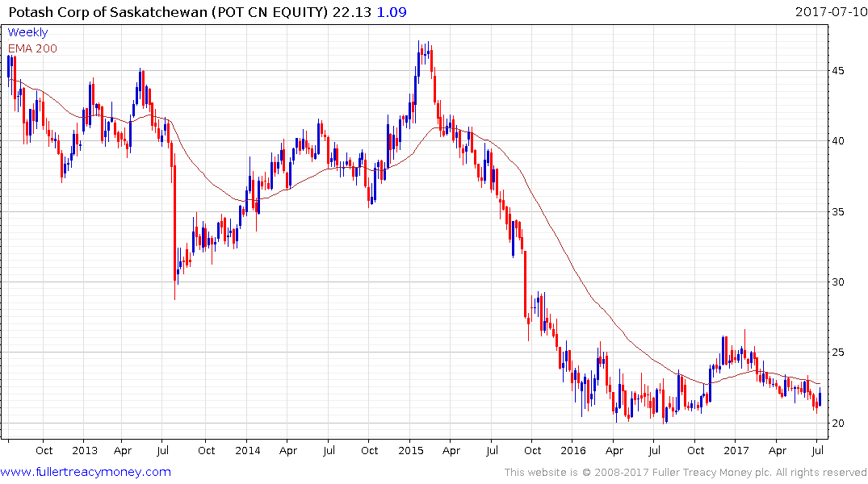Click the 2013 year label on time axis

(85, 451)
